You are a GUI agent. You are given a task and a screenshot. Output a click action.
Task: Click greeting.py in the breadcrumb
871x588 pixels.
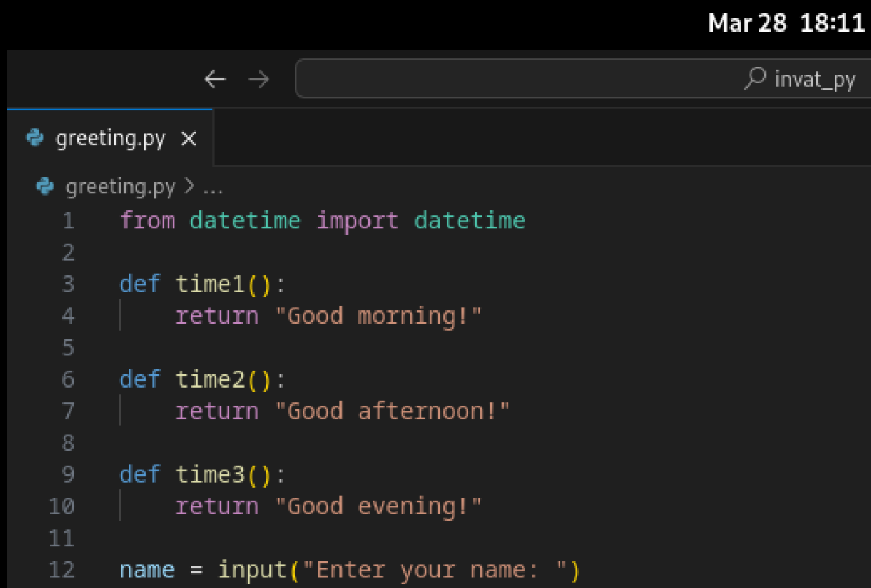(120, 187)
